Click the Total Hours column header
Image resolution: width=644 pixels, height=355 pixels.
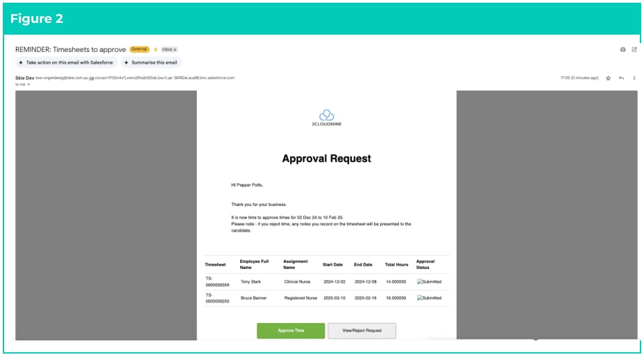pyautogui.click(x=397, y=265)
